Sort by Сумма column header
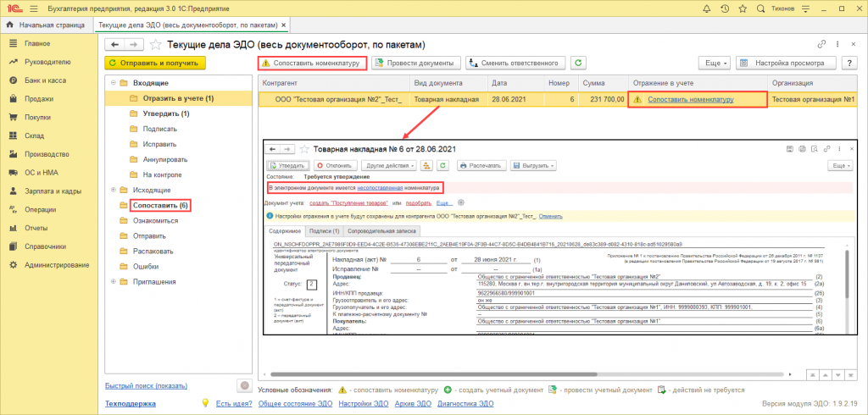Screen dimensions: 868x415 (x=604, y=83)
